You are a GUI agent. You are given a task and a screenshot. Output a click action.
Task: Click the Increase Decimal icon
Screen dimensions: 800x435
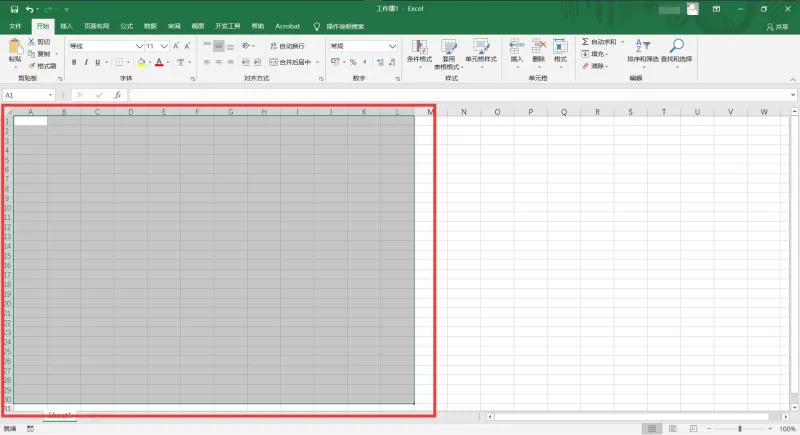[380, 62]
